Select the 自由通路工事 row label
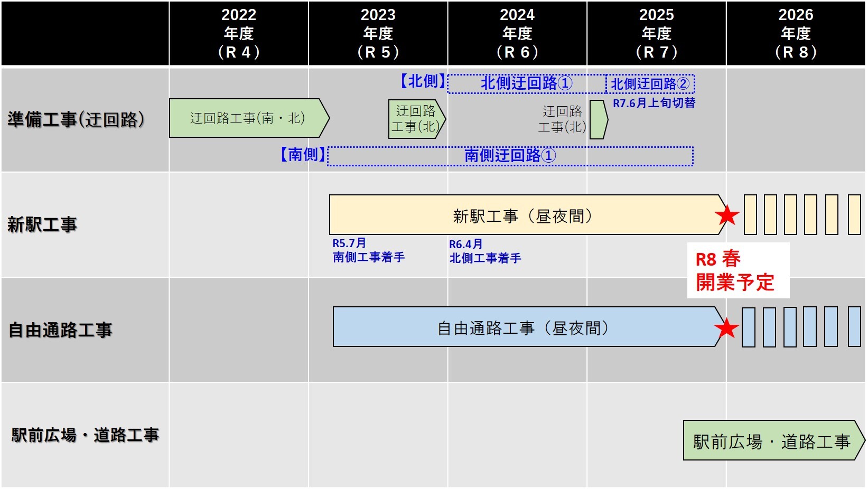 tap(60, 330)
